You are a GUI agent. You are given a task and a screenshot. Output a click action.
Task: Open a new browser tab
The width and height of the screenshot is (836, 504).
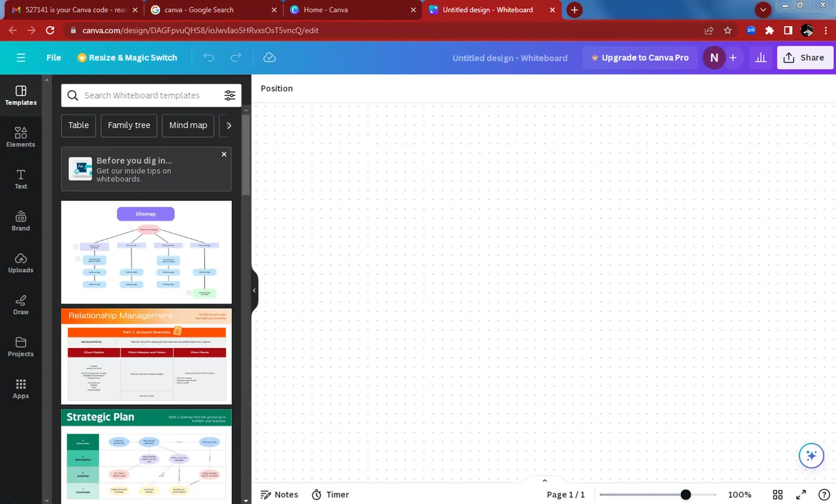[x=574, y=10]
